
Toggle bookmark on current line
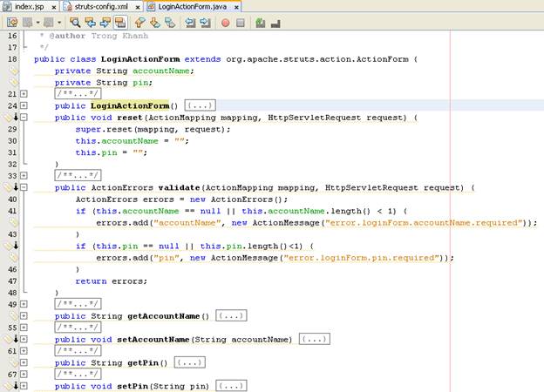pos(170,23)
